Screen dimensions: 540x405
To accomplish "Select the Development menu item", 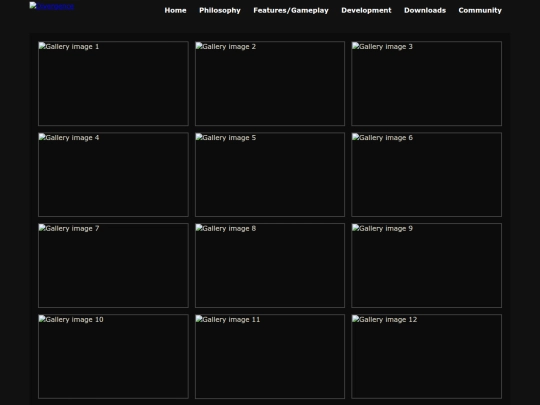I will 366,10.
